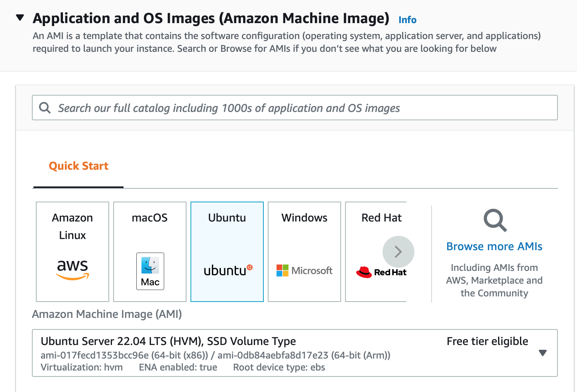The height and width of the screenshot is (392, 577).
Task: Select the Amazon Linux AMI card
Action: click(73, 252)
